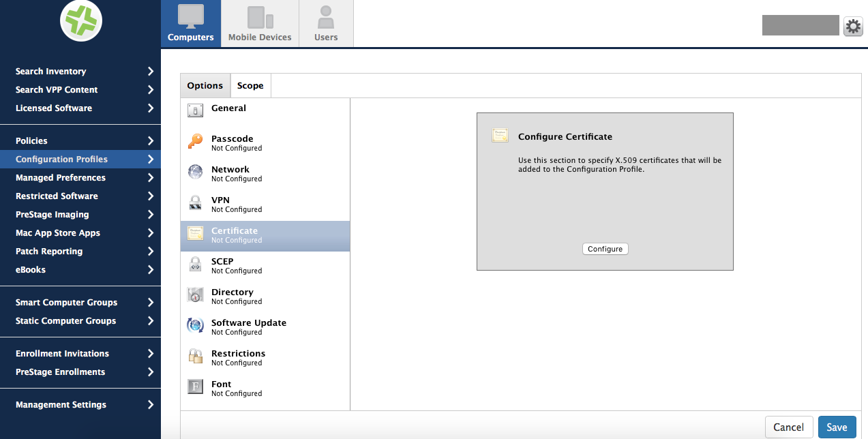The height and width of the screenshot is (439, 868).
Task: Click the Restrictions padlocks icon
Action: pos(196,356)
